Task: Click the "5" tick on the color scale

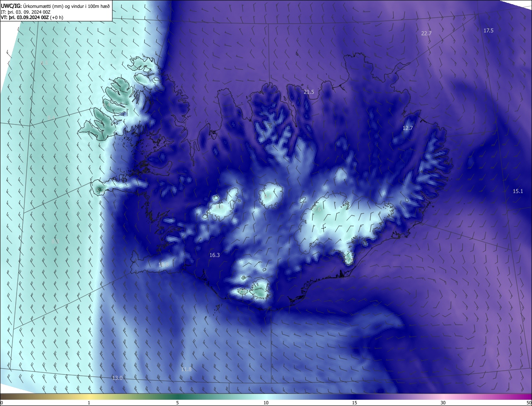Action: (x=177, y=403)
